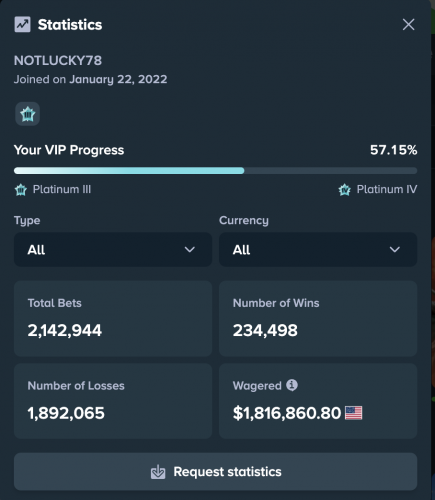This screenshot has width=435, height=500.
Task: Select the Number of Wins card
Action: [318, 318]
